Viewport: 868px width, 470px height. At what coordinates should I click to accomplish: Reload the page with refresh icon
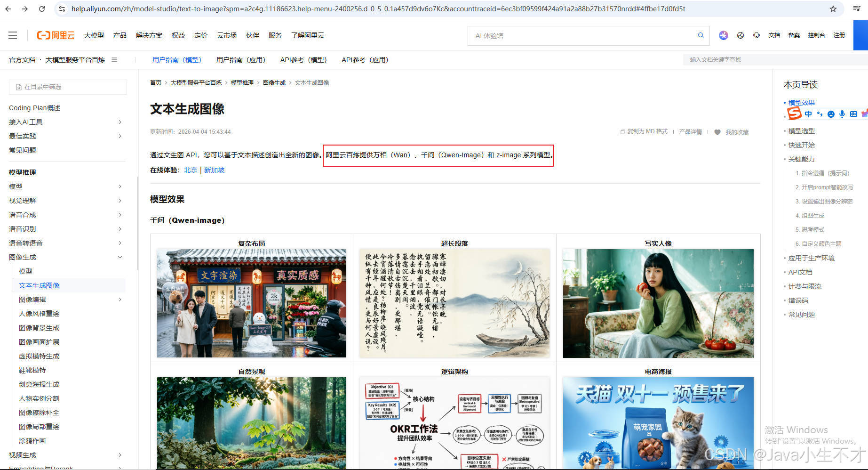42,8
